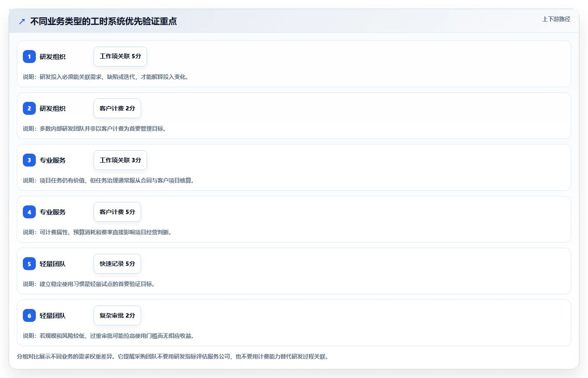588x378 pixels.
Task: Click the note 研发投入必须能关联需求、缺陷或迭代
Action: coord(106,77)
